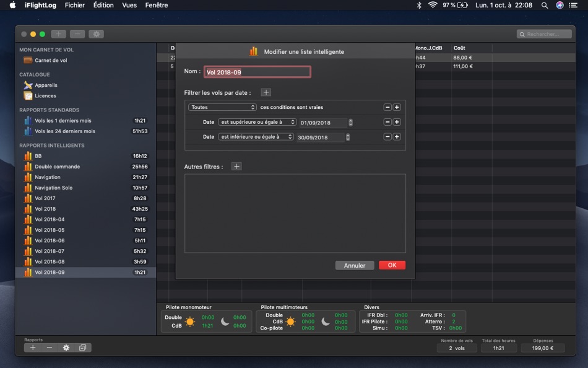Add a condition after 01/09/2018 row
Image resolution: width=588 pixels, height=368 pixels.
[x=397, y=122]
